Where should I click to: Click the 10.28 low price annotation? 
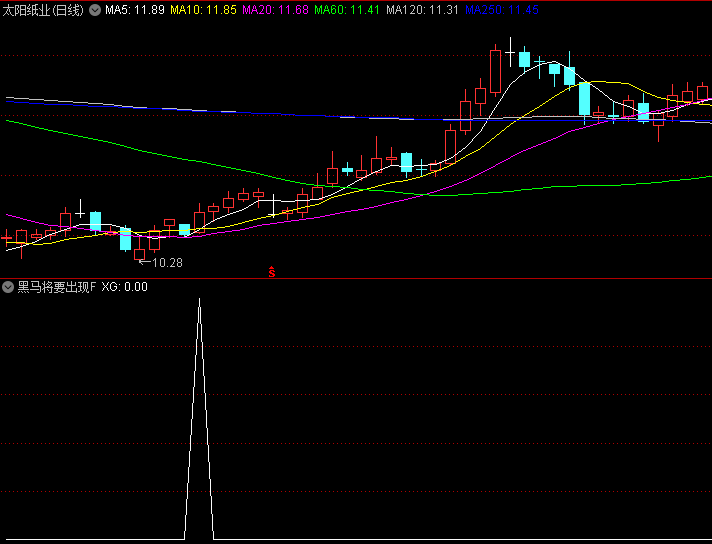point(161,262)
